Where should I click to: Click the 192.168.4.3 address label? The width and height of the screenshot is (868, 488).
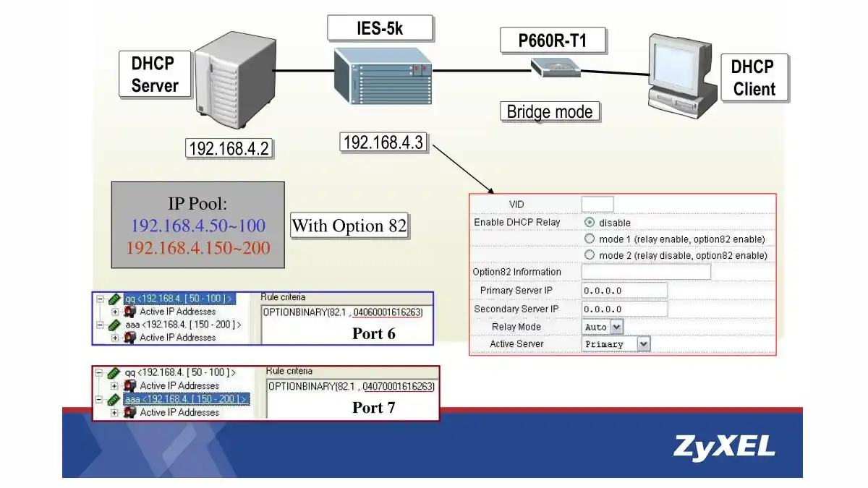383,142
